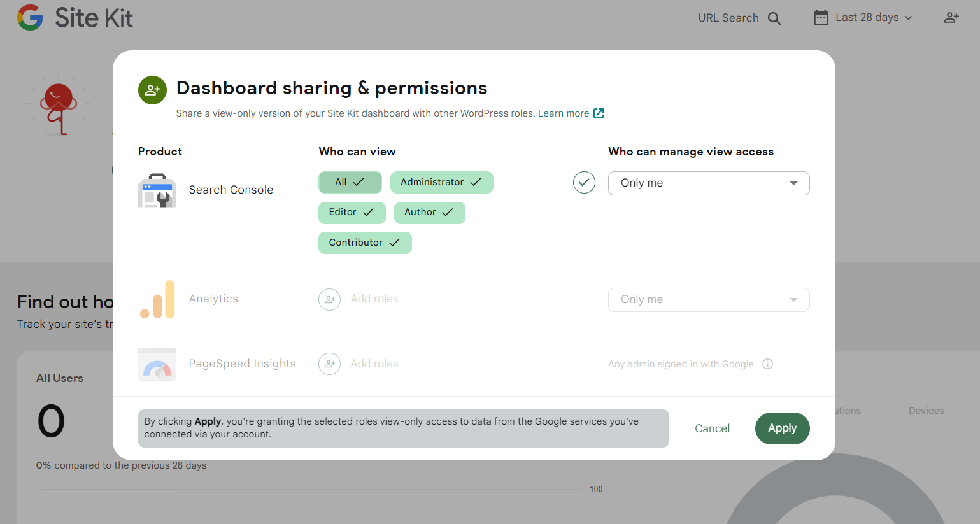The width and height of the screenshot is (980, 524).
Task: Click 'Who can manage view access' header
Action: tap(691, 152)
